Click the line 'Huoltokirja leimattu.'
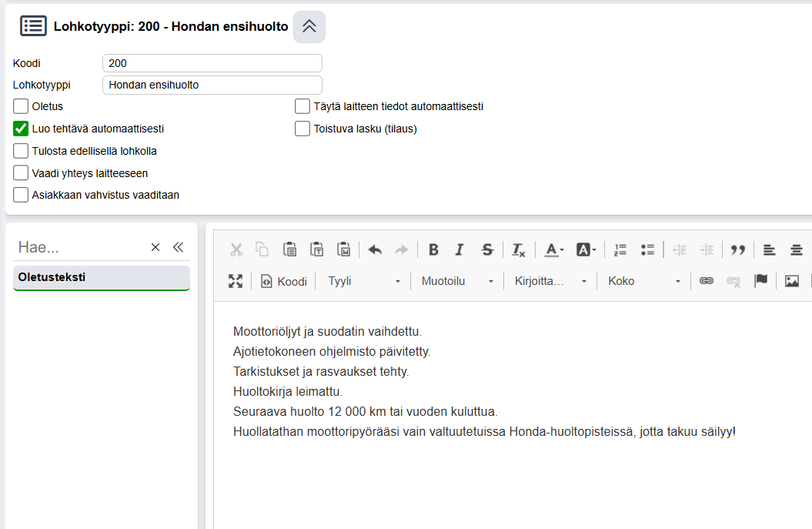Viewport: 812px width, 529px height. [x=288, y=391]
